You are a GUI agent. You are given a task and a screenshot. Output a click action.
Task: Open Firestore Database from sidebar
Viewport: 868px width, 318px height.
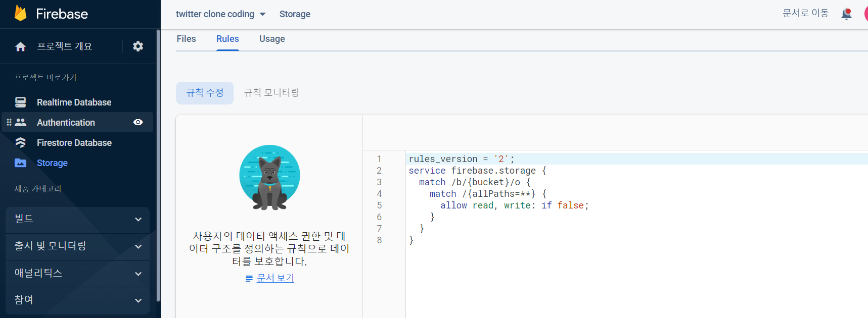(74, 143)
